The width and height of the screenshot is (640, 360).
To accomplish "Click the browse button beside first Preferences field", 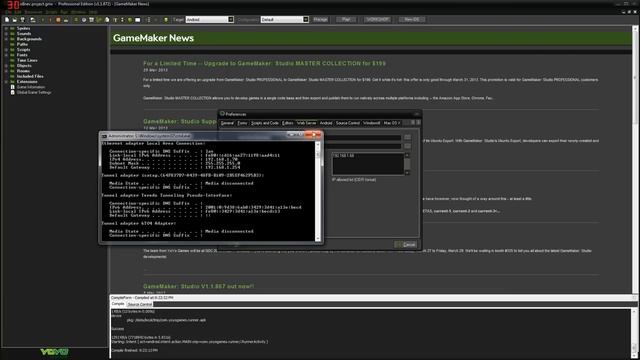I will 407,138.
